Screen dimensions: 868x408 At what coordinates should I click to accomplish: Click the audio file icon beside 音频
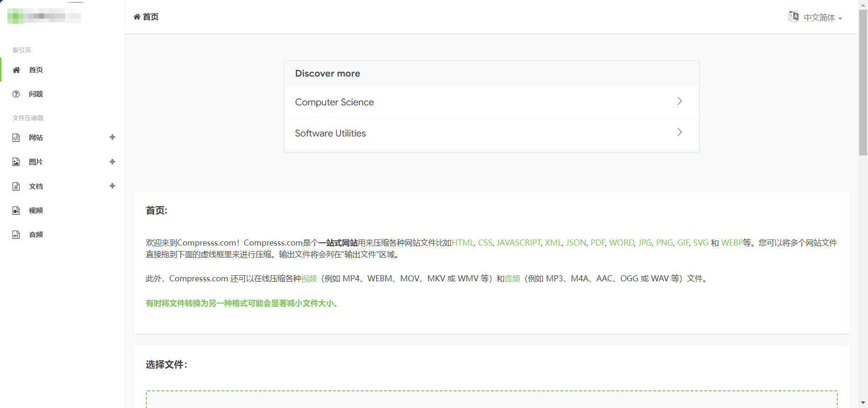click(x=16, y=234)
